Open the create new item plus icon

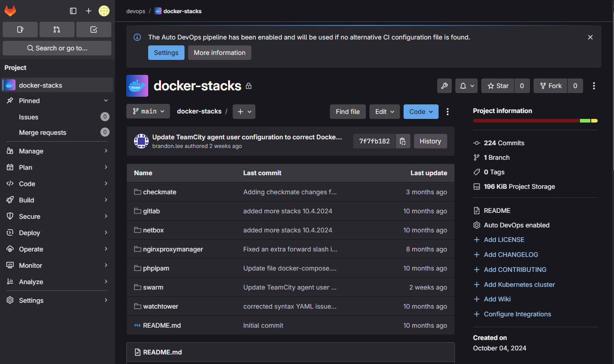click(x=89, y=10)
